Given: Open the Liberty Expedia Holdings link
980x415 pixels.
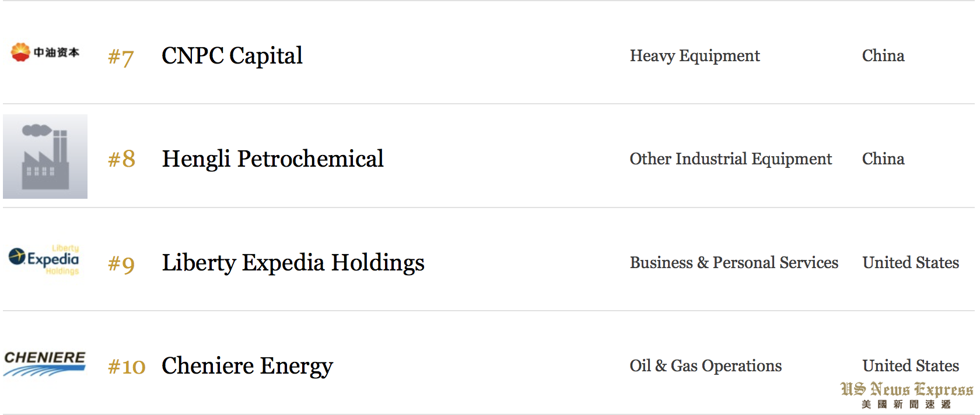Looking at the screenshot, I should coord(293,263).
